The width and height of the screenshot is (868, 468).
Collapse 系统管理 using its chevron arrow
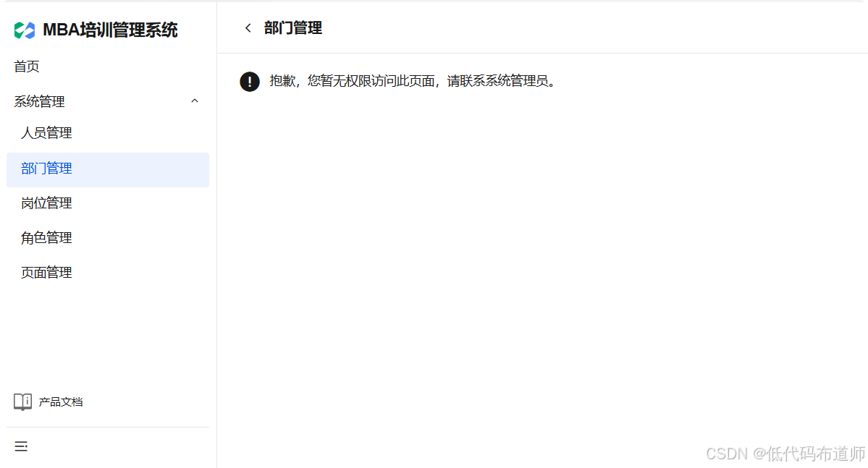pos(194,101)
